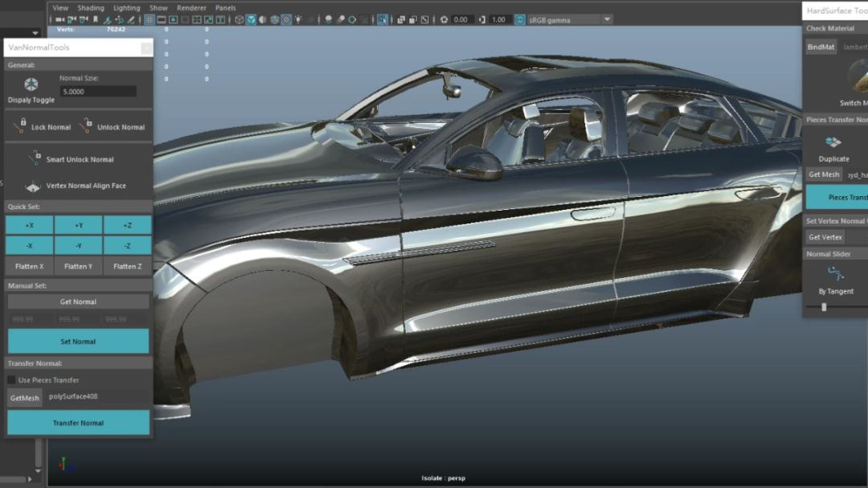Click the Duplicate icon in HardSurface Tools
Image resolution: width=868 pixels, height=488 pixels.
pyautogui.click(x=833, y=143)
